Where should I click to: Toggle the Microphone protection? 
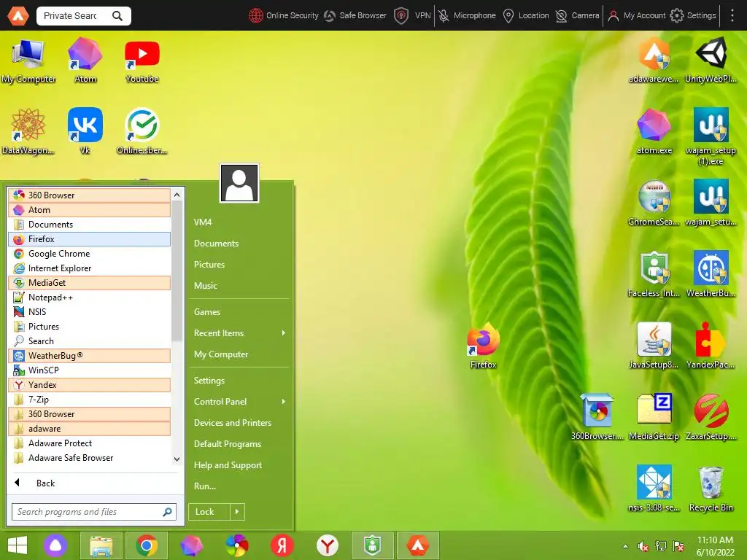pyautogui.click(x=467, y=16)
